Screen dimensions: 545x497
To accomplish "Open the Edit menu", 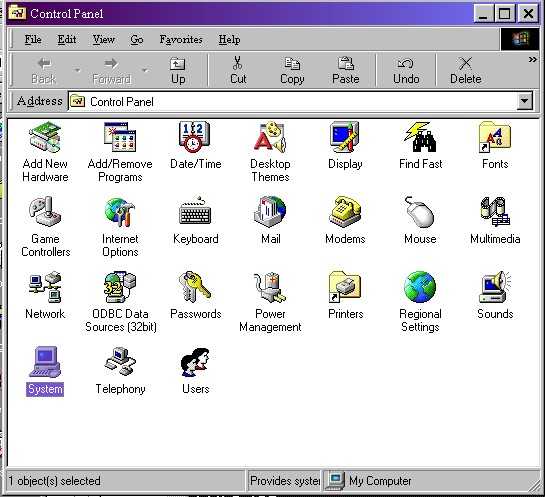I will (67, 40).
